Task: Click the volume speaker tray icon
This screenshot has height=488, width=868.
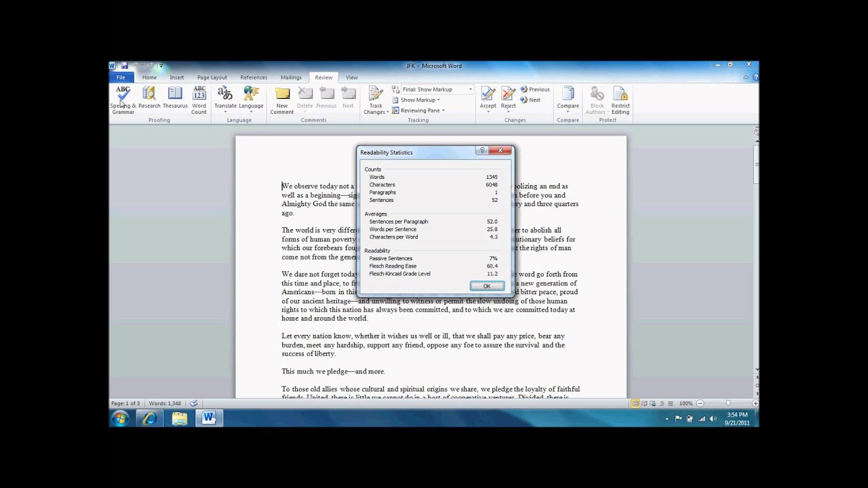Action: coord(713,419)
